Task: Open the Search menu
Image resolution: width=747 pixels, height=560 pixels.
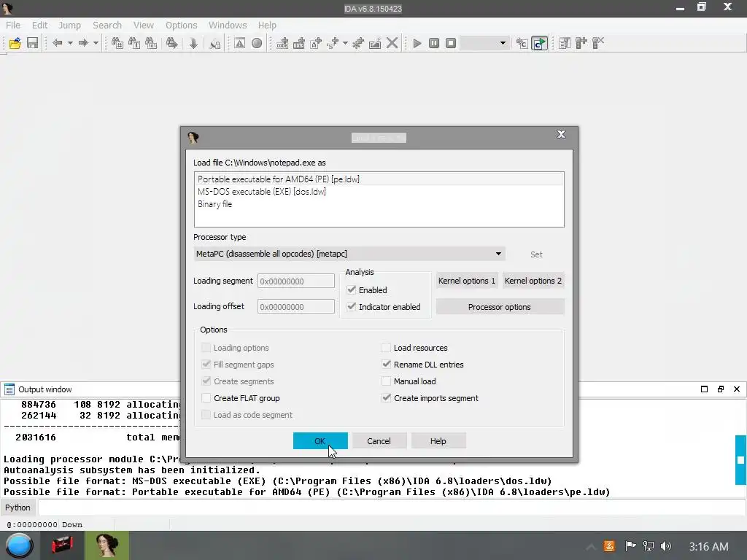Action: (x=107, y=26)
